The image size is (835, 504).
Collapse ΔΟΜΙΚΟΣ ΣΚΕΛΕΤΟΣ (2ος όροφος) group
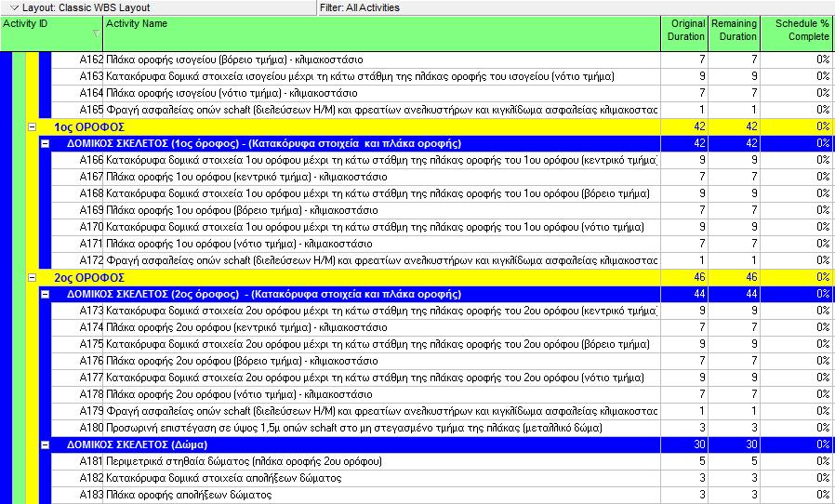(46, 294)
